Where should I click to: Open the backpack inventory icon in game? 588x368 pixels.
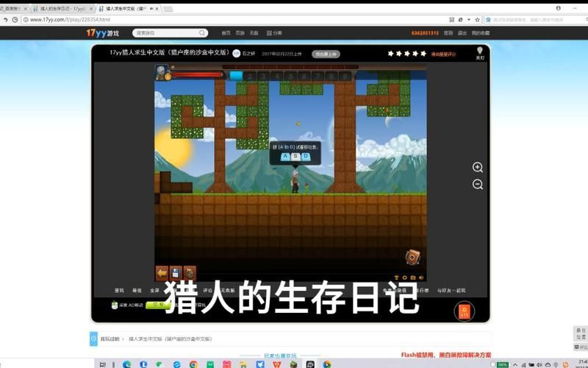tap(190, 273)
